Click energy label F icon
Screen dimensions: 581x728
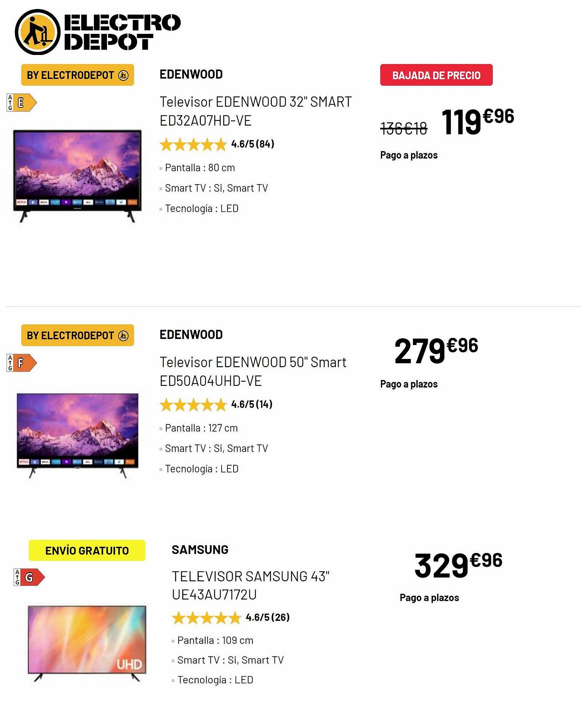tap(22, 363)
